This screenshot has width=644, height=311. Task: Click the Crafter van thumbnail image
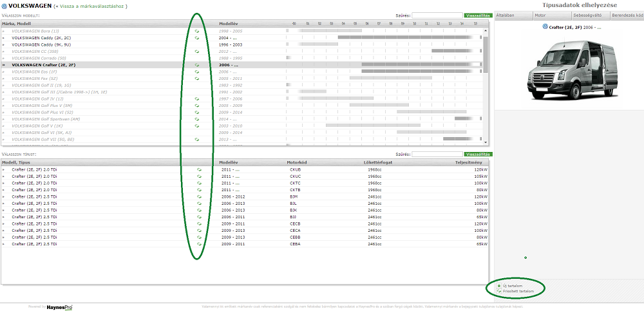pos(572,70)
